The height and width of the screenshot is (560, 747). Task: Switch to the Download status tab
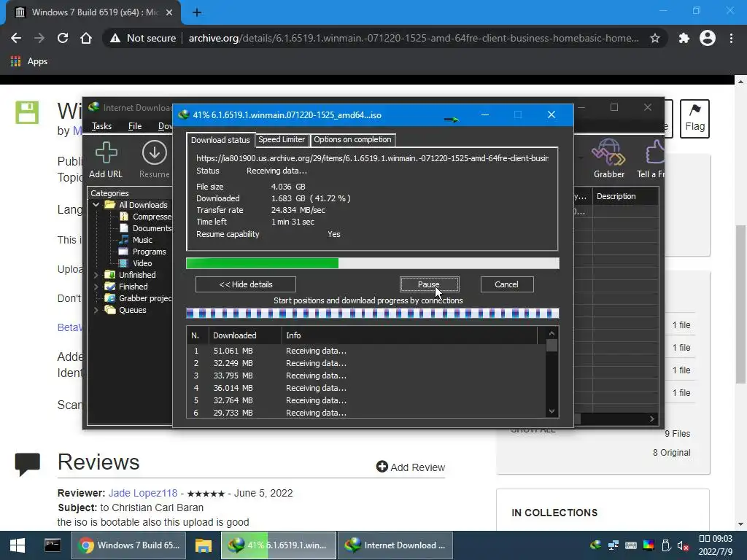(x=220, y=140)
